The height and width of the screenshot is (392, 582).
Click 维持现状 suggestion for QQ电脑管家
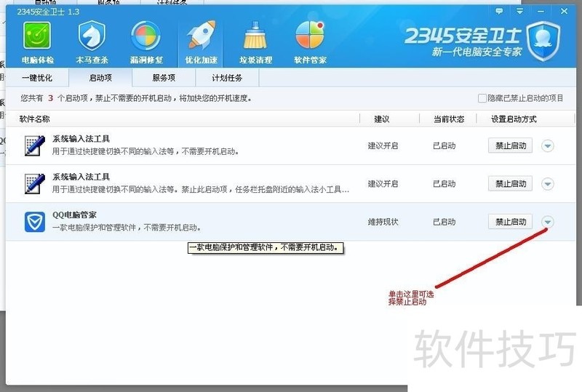(383, 222)
